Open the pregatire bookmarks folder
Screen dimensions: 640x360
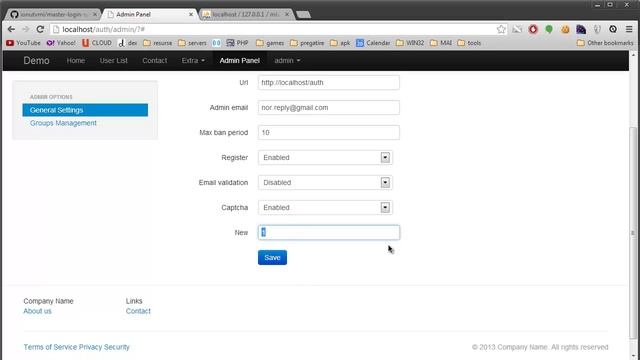click(x=307, y=43)
